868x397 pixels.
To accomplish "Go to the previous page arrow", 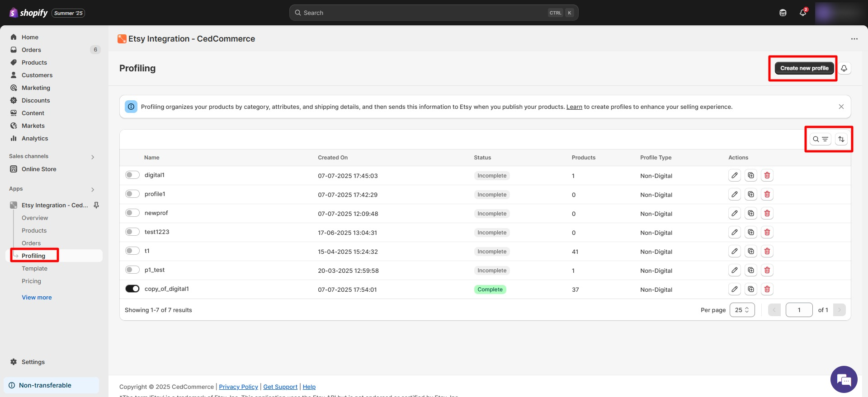I will click(774, 310).
